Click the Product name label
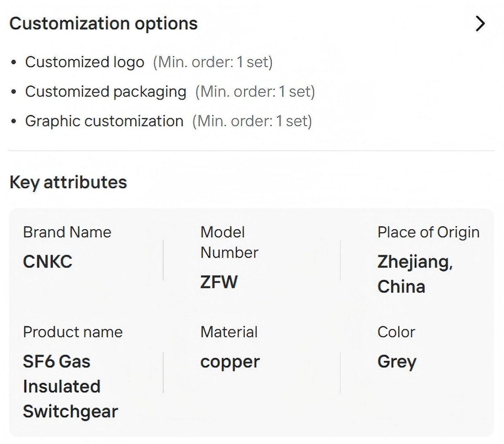This screenshot has width=504, height=444. pos(73,332)
